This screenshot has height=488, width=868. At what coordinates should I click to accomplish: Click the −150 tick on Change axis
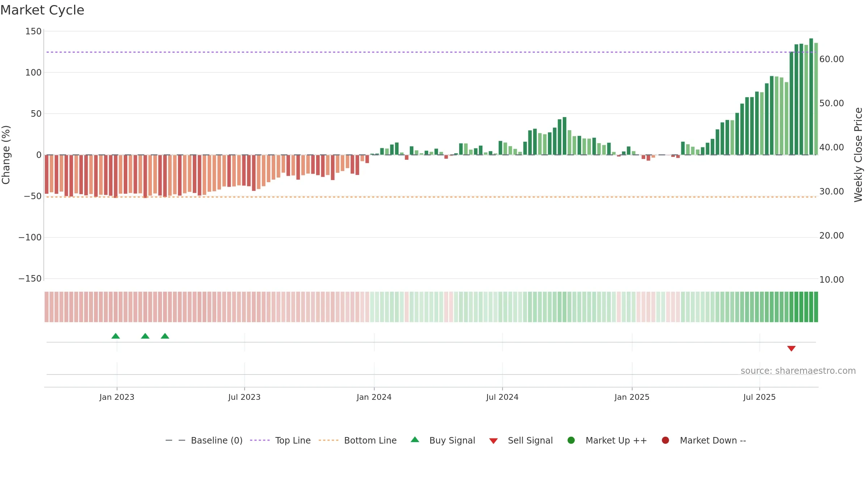[30, 279]
